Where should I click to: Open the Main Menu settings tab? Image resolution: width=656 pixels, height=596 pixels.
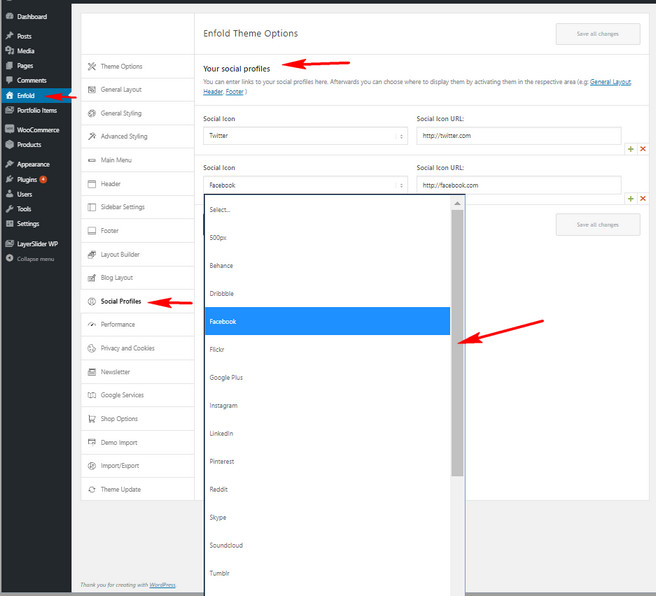tap(137, 160)
